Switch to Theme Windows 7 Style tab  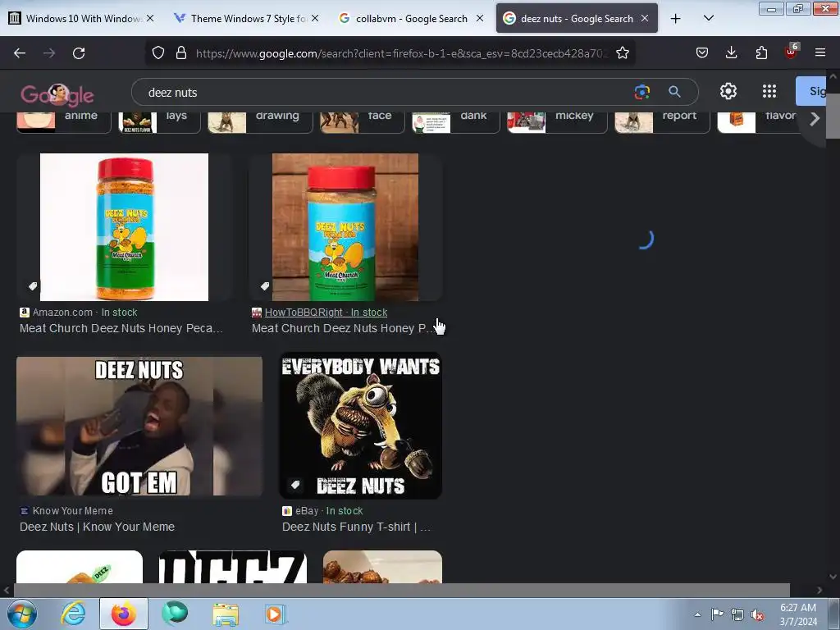247,18
